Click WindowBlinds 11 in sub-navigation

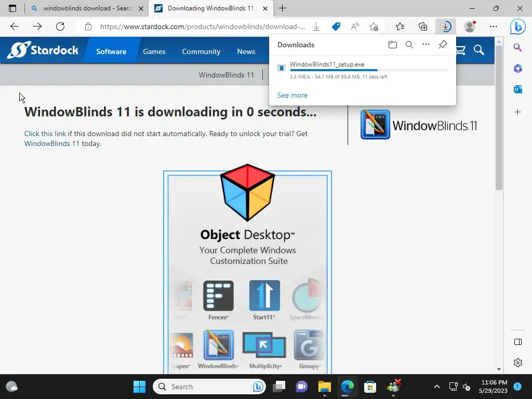[x=227, y=75]
